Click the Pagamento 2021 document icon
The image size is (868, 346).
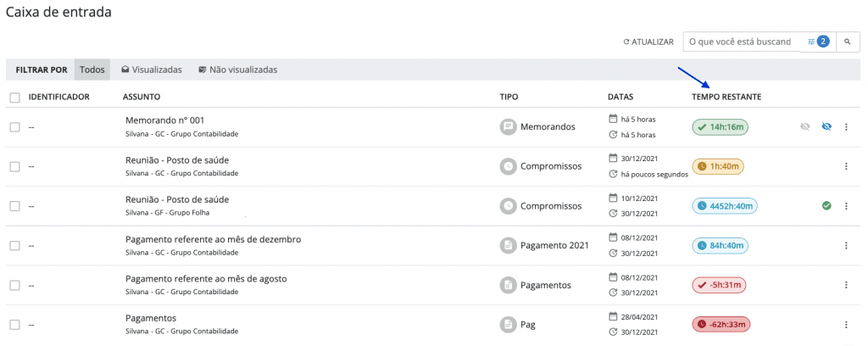(x=508, y=245)
